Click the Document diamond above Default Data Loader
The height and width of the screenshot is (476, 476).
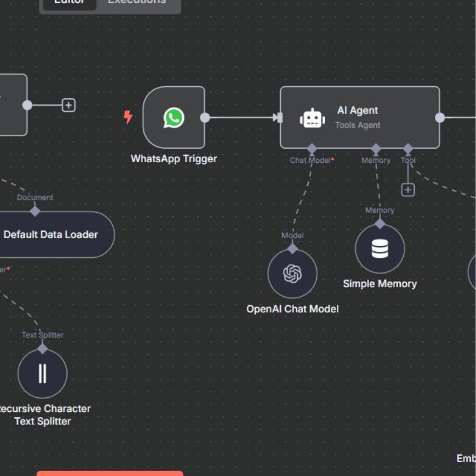[x=35, y=211]
